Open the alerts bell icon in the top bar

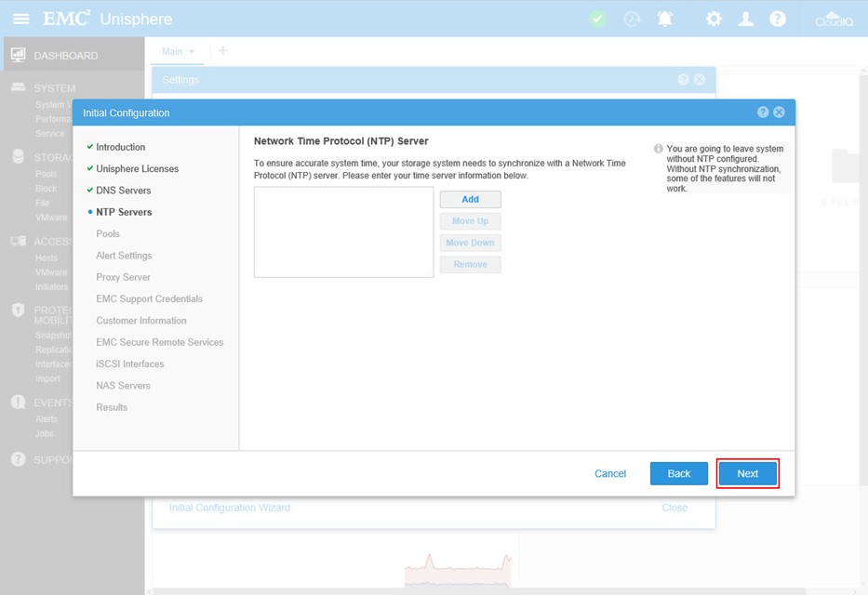(x=665, y=20)
